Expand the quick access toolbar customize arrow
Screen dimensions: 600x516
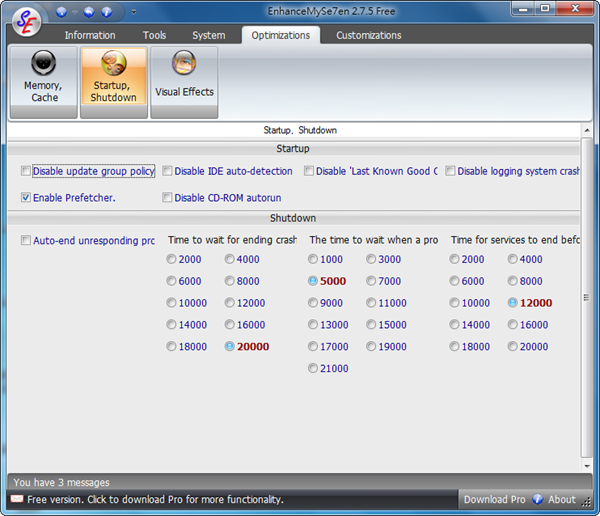[x=134, y=13]
